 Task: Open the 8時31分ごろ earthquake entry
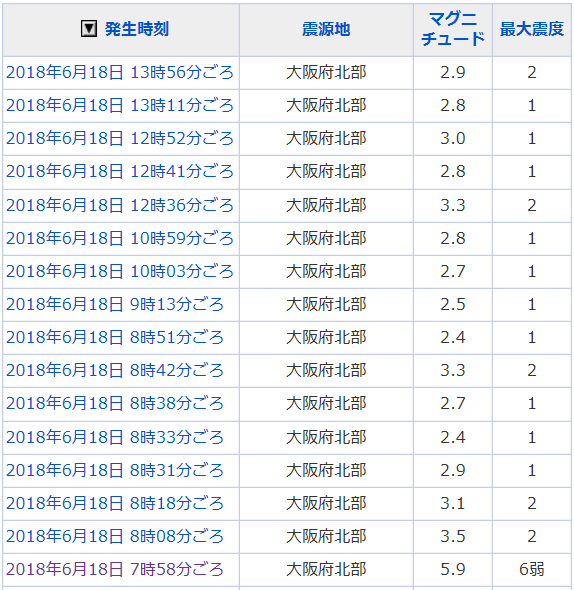point(115,471)
